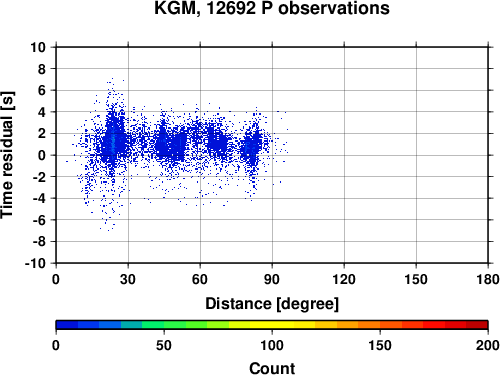
Task: Click the y-axis tick label -10
Action: [35, 263]
